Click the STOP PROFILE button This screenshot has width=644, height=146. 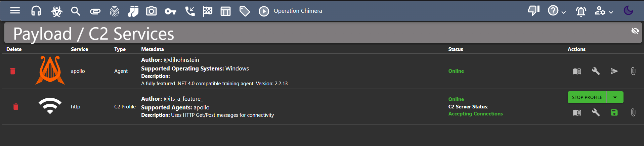[x=587, y=97]
